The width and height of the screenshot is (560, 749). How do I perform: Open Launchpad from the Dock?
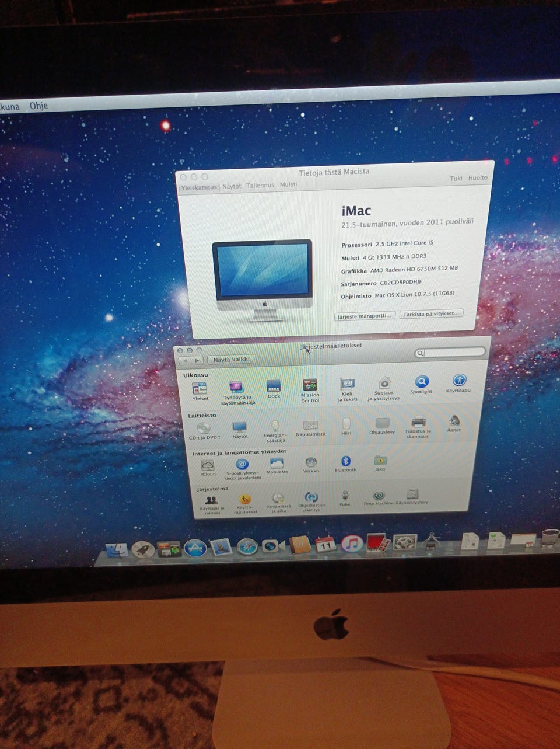pyautogui.click(x=142, y=549)
